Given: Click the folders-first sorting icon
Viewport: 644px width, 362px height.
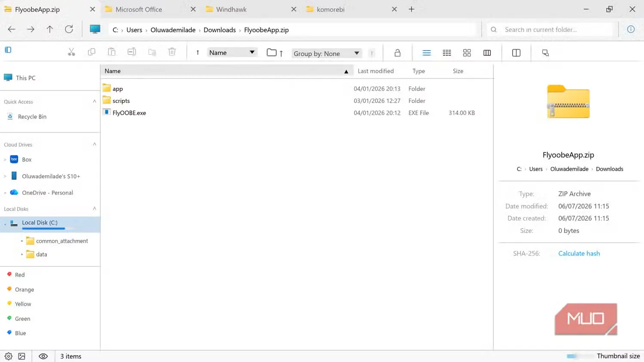Looking at the screenshot, I should (275, 53).
